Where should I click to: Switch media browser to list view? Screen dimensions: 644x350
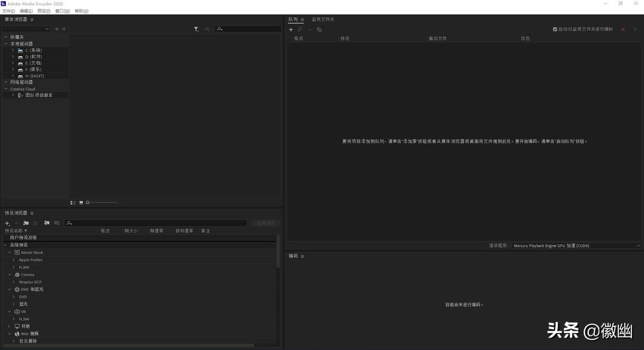point(73,202)
